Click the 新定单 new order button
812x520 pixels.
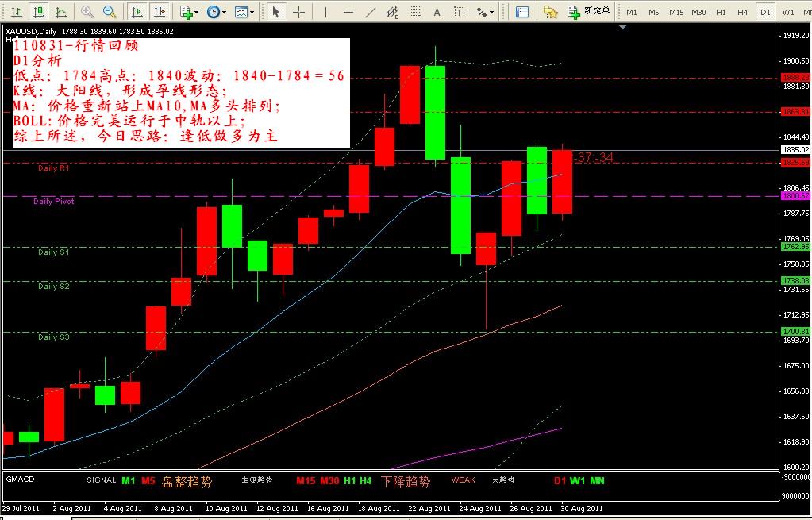coord(589,12)
